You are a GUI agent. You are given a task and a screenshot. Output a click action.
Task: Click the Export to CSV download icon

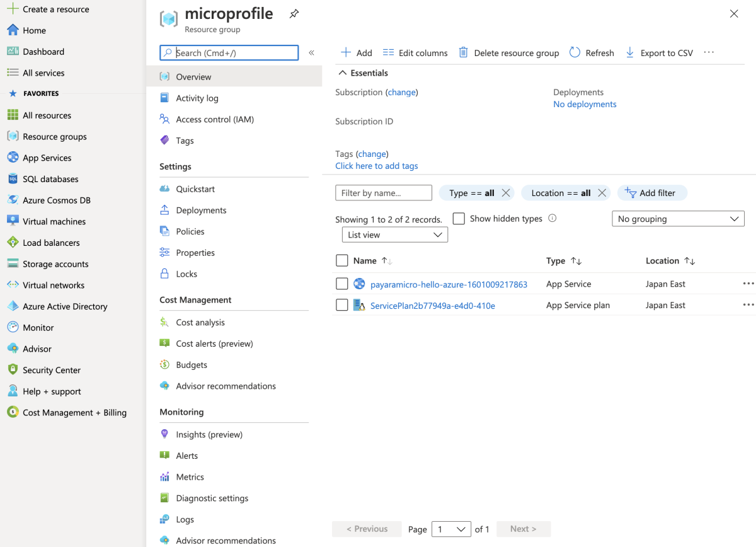[630, 52]
